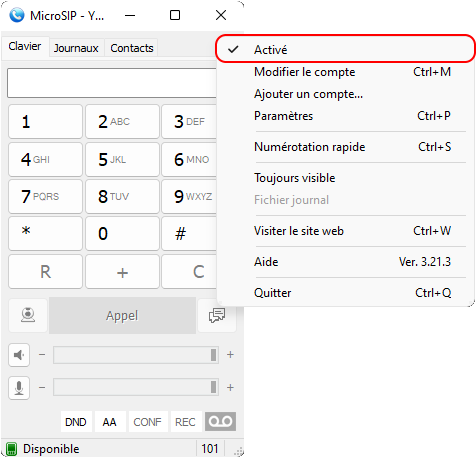This screenshot has height=459, width=476.
Task: Mute the microphone icon
Action: click(19, 388)
